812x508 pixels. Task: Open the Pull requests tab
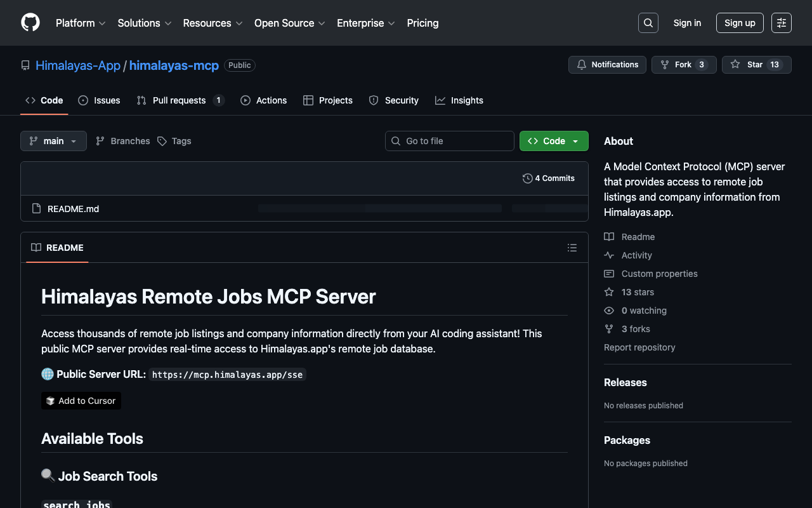coord(180,100)
